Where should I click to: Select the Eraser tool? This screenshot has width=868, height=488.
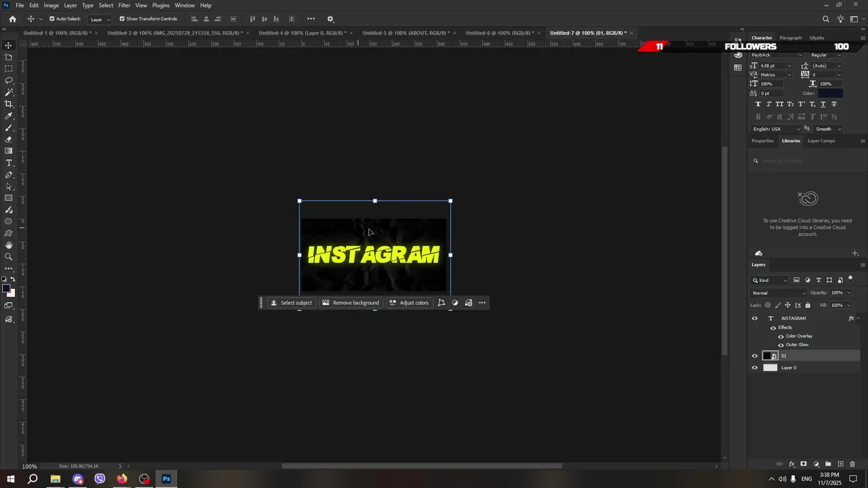pos(9,139)
